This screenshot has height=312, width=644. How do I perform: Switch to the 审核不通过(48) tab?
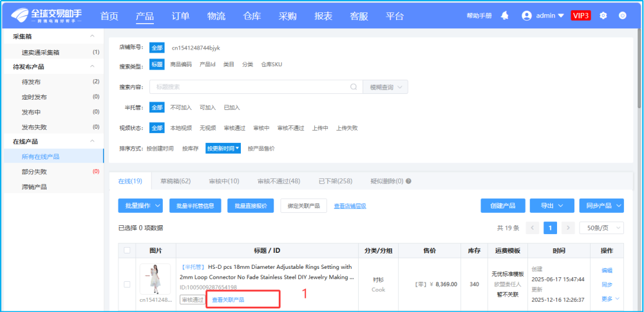[279, 181]
